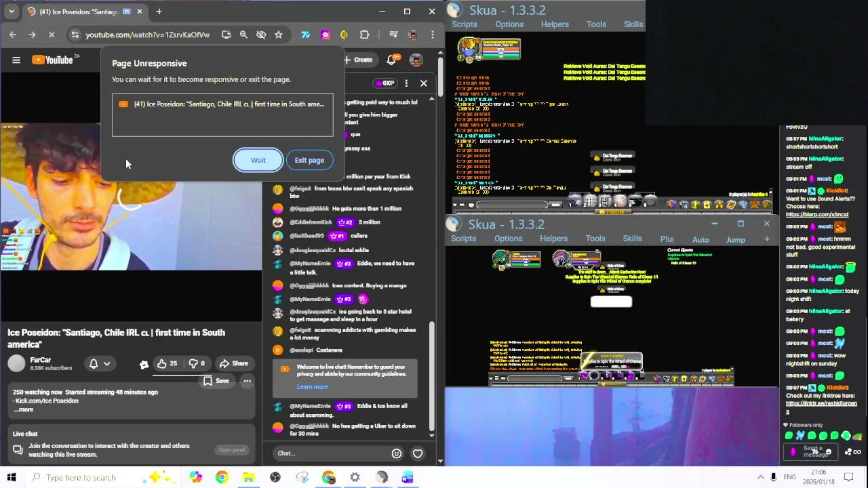
Task: Go forward in the Chrome browser
Action: [32, 35]
